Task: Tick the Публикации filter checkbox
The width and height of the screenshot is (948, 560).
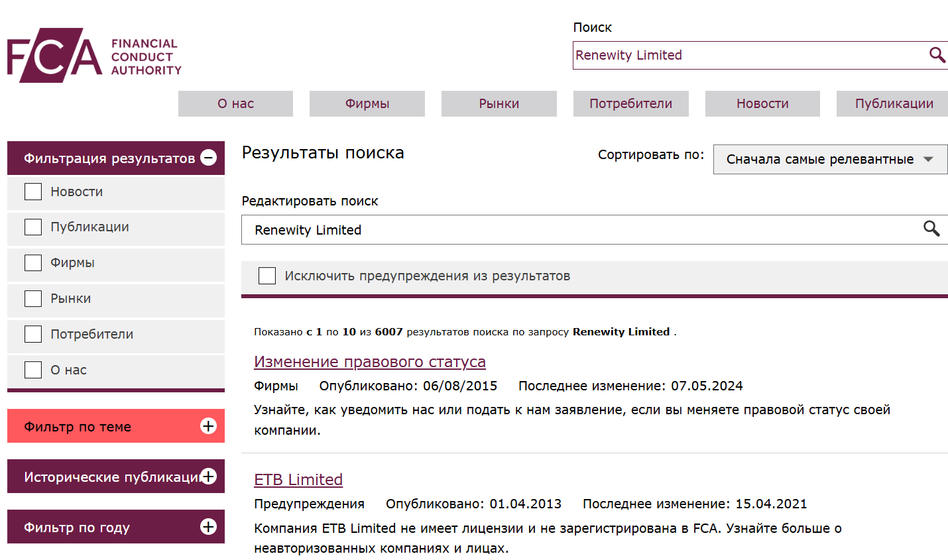Action: pyautogui.click(x=33, y=227)
